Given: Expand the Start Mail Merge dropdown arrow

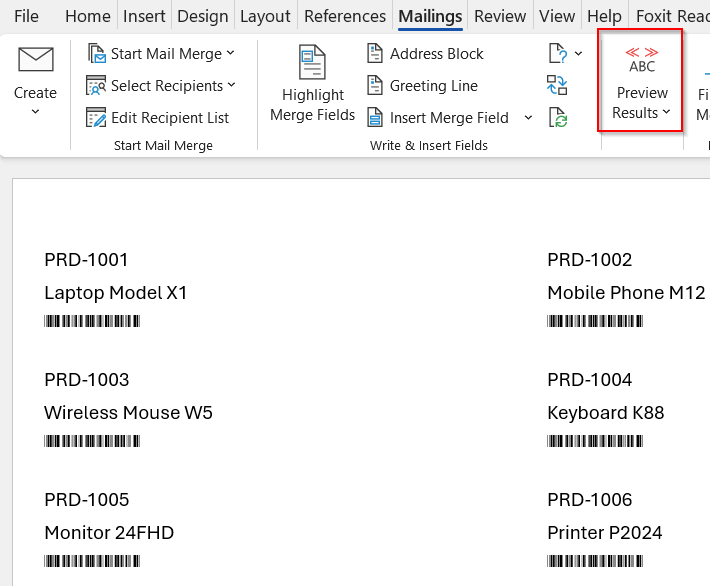Looking at the screenshot, I should point(230,53).
